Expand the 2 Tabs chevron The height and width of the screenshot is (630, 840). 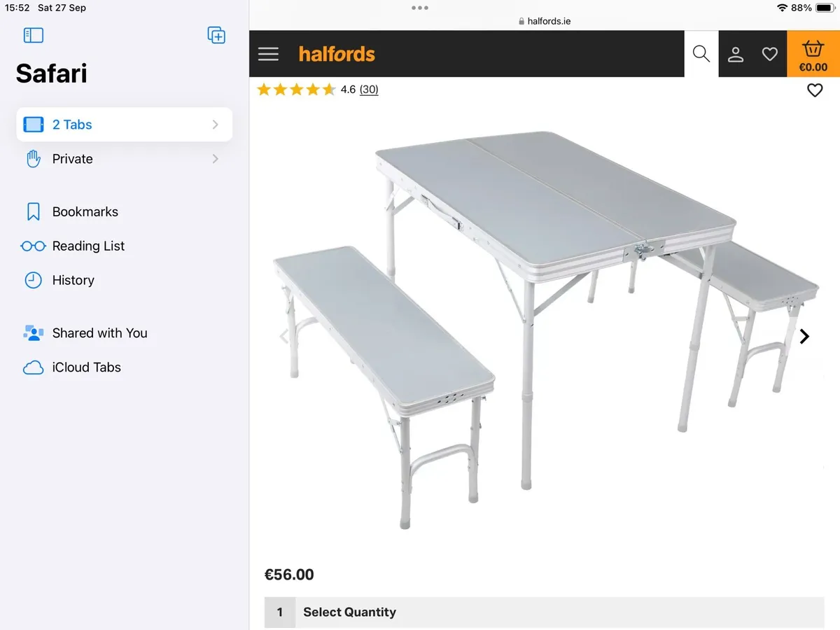point(215,125)
